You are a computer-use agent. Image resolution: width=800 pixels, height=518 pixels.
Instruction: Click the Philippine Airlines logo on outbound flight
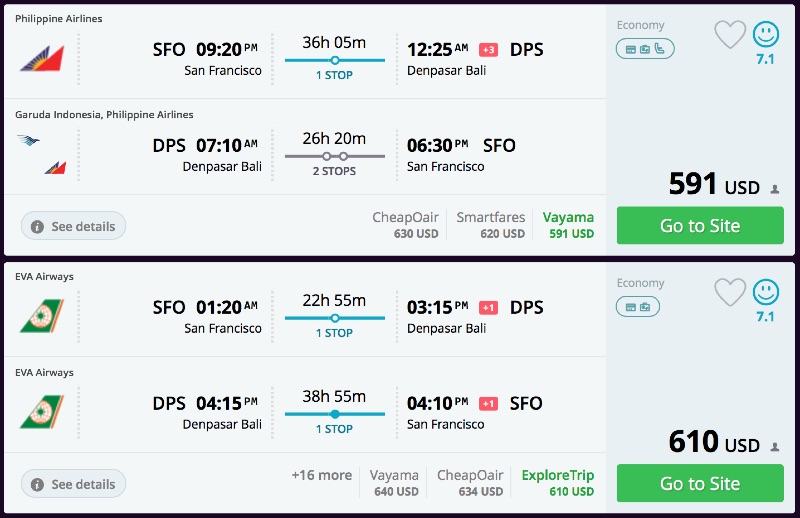tap(42, 58)
